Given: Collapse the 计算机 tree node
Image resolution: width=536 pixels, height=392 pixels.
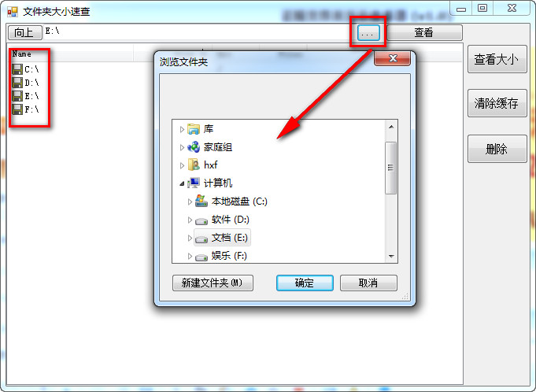Looking at the screenshot, I should click(x=182, y=184).
